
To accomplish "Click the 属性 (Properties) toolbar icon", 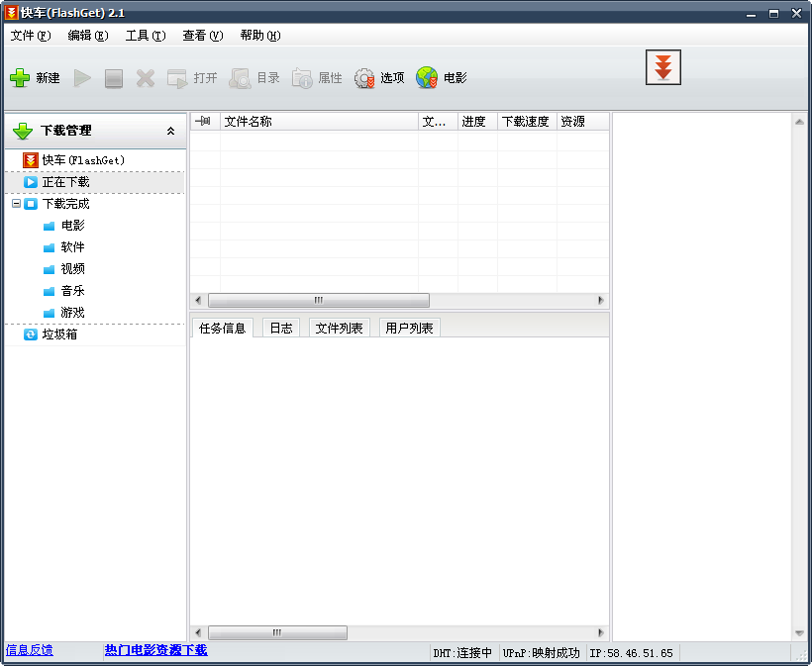I will (x=302, y=78).
